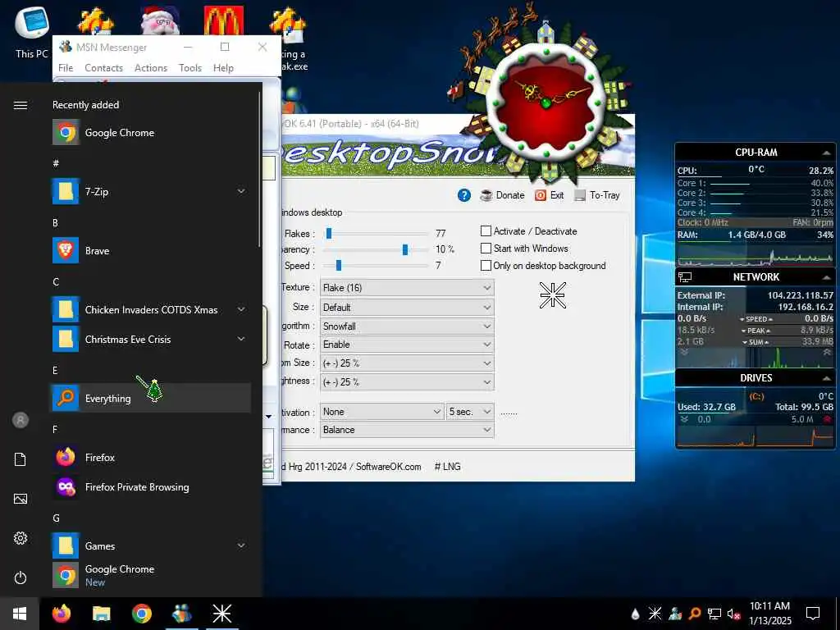Click the This PC desktop icon
Screen dimensions: 840x630
(32, 32)
